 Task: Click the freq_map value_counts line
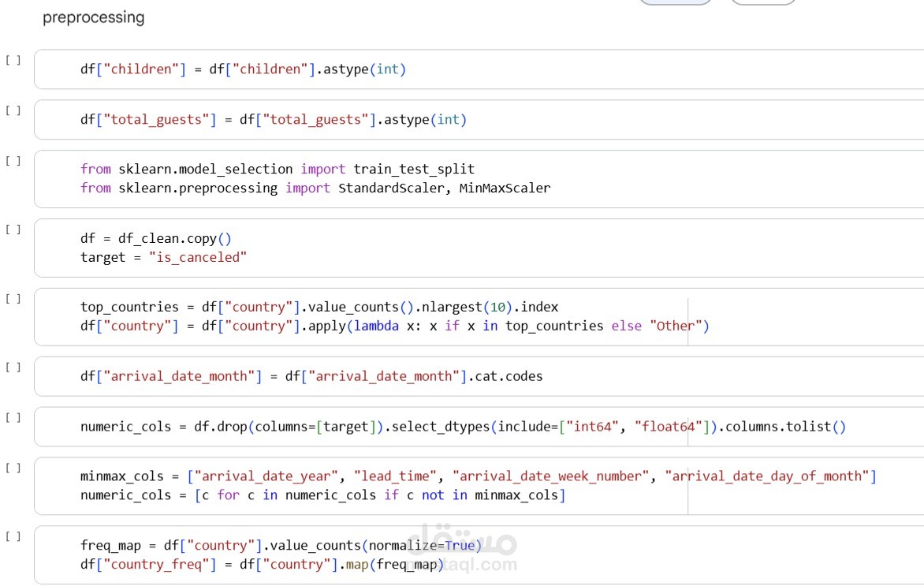pyautogui.click(x=281, y=545)
